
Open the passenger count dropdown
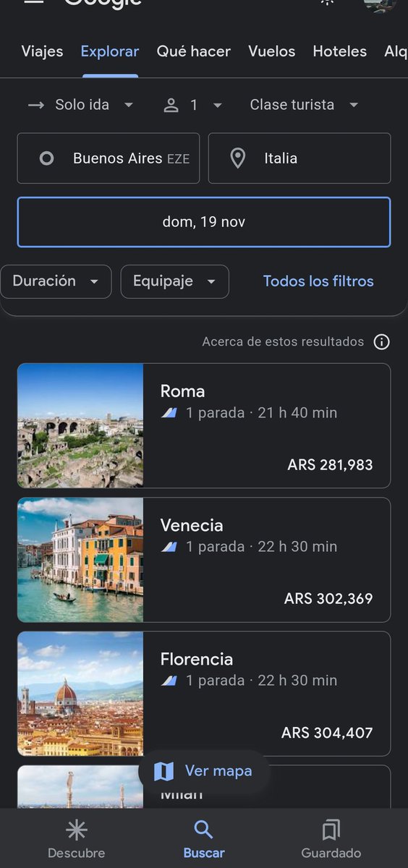pos(193,105)
